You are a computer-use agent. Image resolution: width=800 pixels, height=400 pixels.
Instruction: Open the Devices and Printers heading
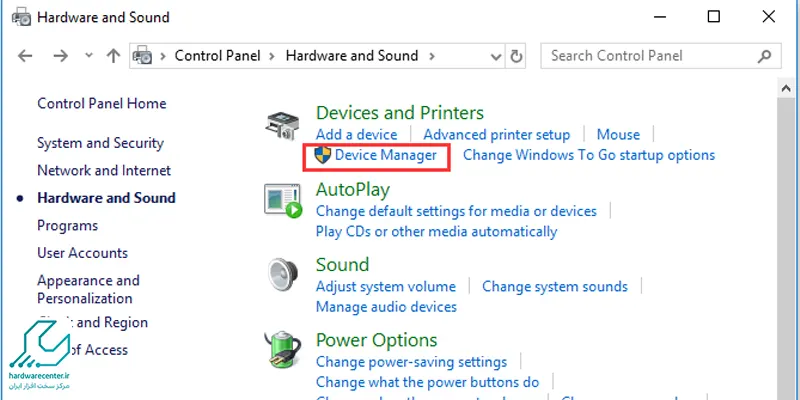tap(399, 113)
